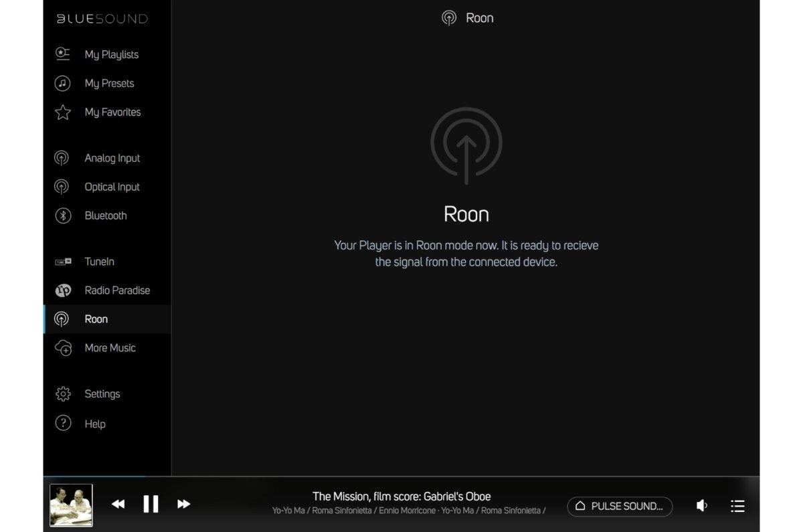Skip to the previous track
The width and height of the screenshot is (803, 532).
[x=118, y=505]
